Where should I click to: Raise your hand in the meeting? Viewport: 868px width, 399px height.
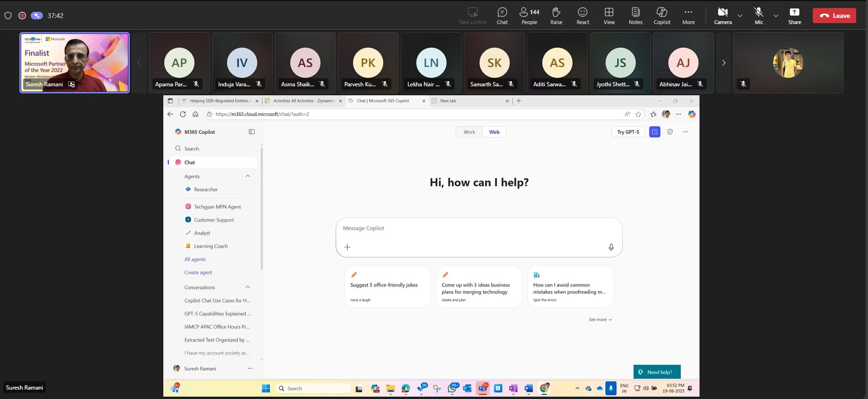click(556, 16)
